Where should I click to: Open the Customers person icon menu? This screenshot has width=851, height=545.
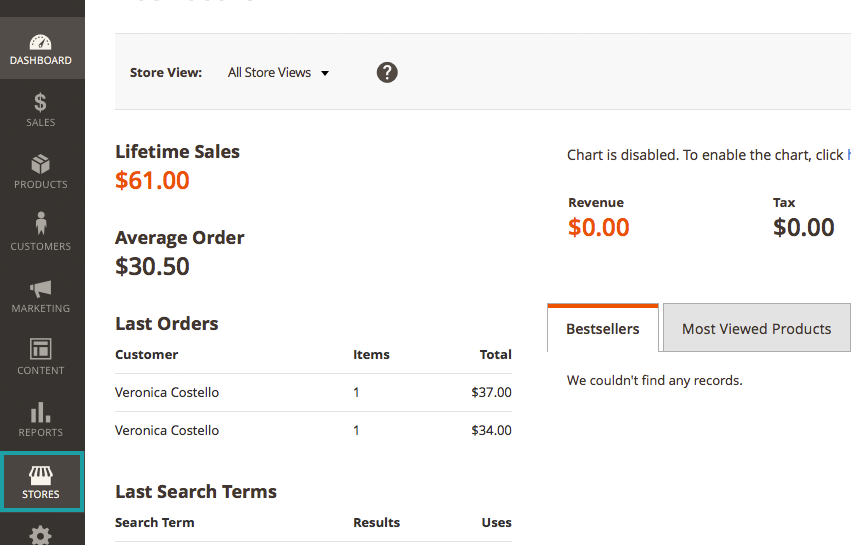click(41, 232)
